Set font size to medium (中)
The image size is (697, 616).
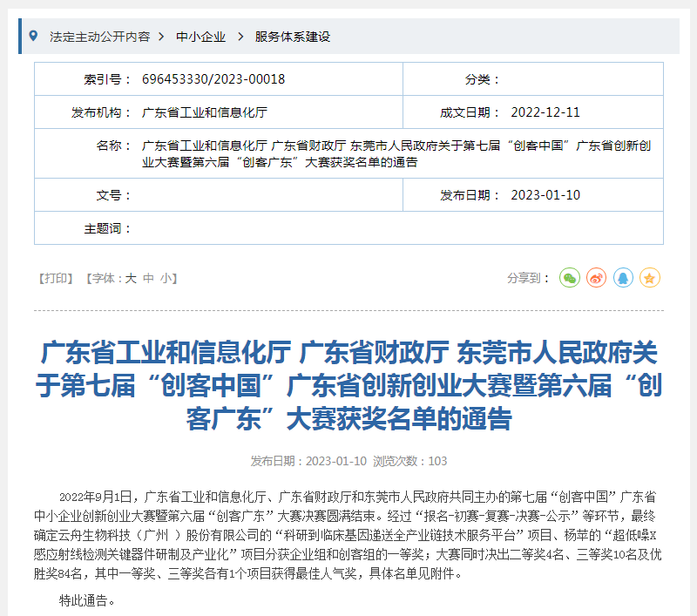point(148,278)
